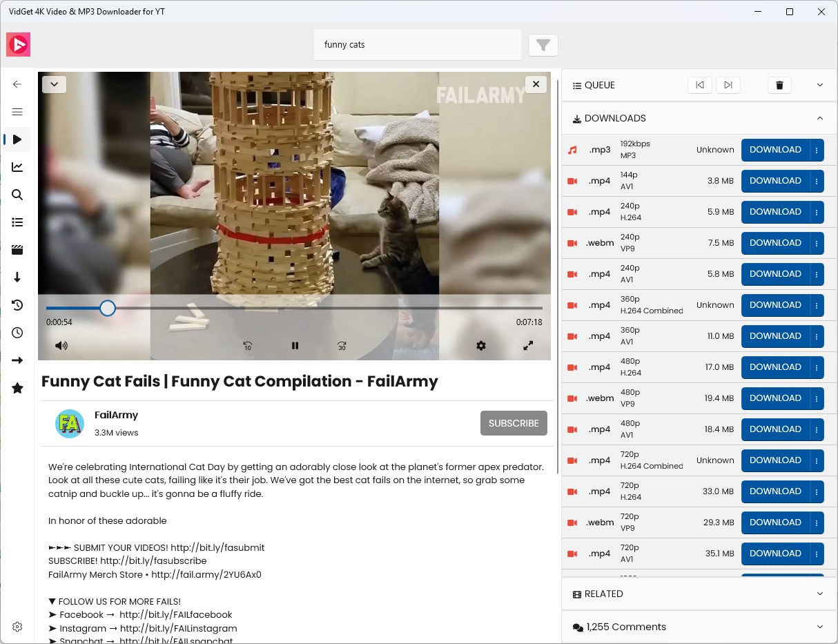838x644 pixels.
Task: Open settings gear at sidebar bottom
Action: [17, 627]
